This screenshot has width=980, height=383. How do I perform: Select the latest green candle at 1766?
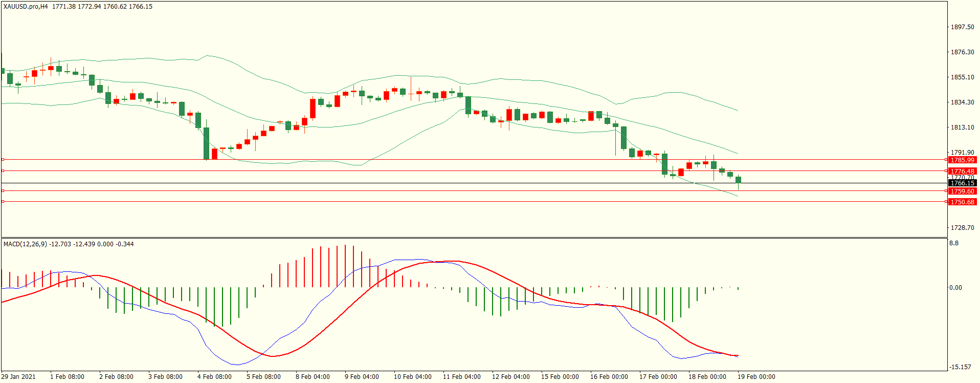tap(738, 180)
